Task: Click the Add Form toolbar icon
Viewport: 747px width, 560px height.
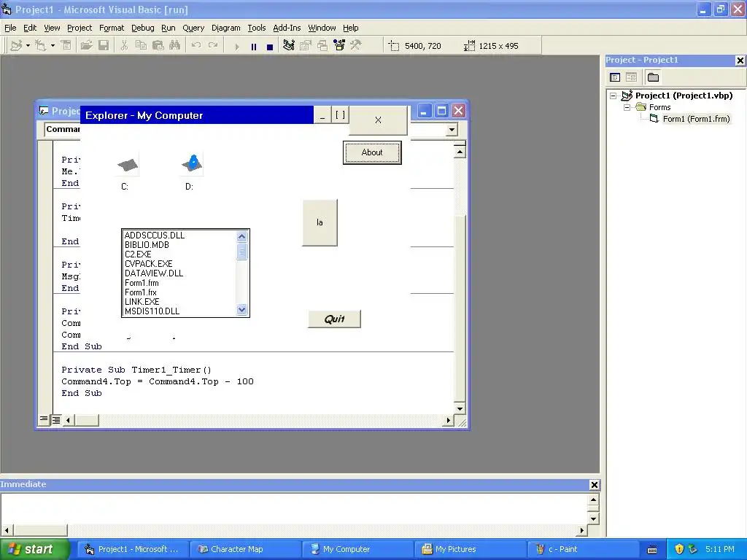Action: [41, 46]
